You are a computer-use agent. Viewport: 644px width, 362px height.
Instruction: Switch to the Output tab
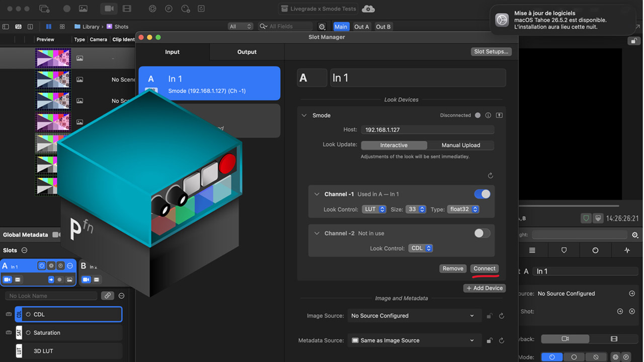(x=247, y=52)
